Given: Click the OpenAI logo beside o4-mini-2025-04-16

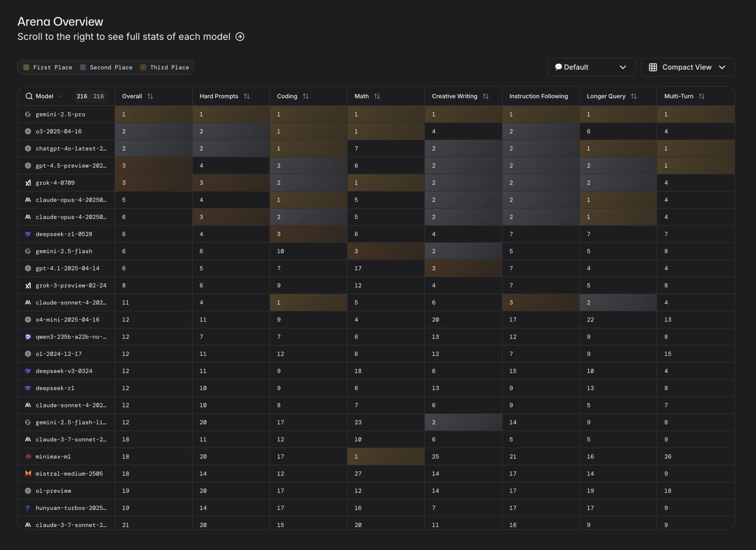Looking at the screenshot, I should pyautogui.click(x=28, y=319).
